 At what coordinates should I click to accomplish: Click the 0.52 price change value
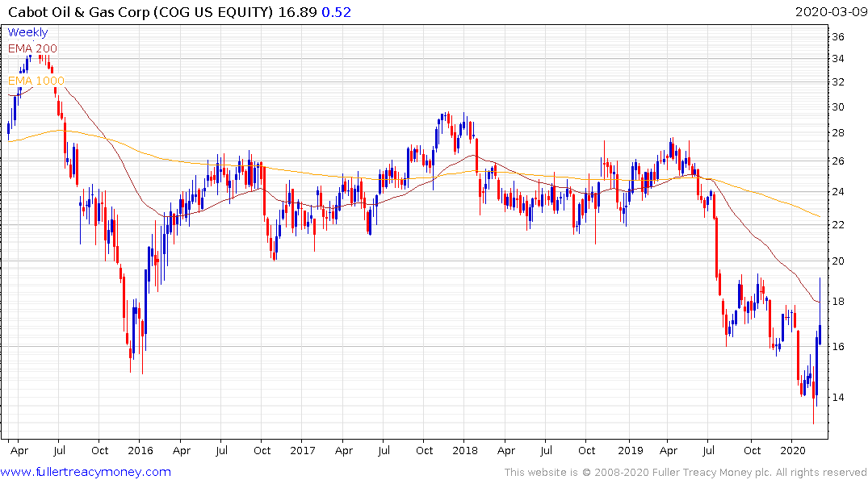point(336,12)
